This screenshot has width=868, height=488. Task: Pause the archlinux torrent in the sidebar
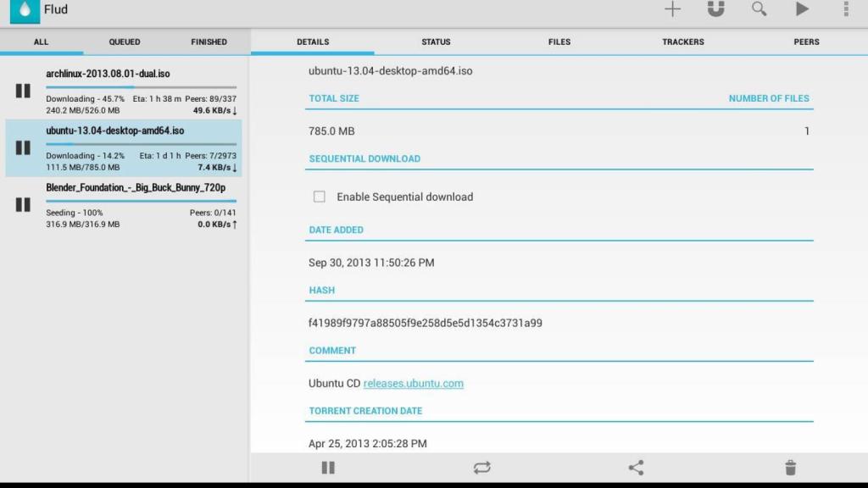pyautogui.click(x=23, y=91)
